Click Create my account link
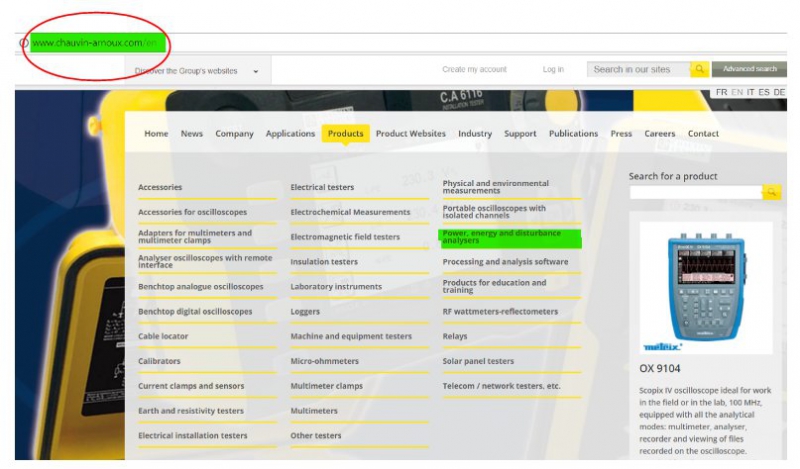 474,69
